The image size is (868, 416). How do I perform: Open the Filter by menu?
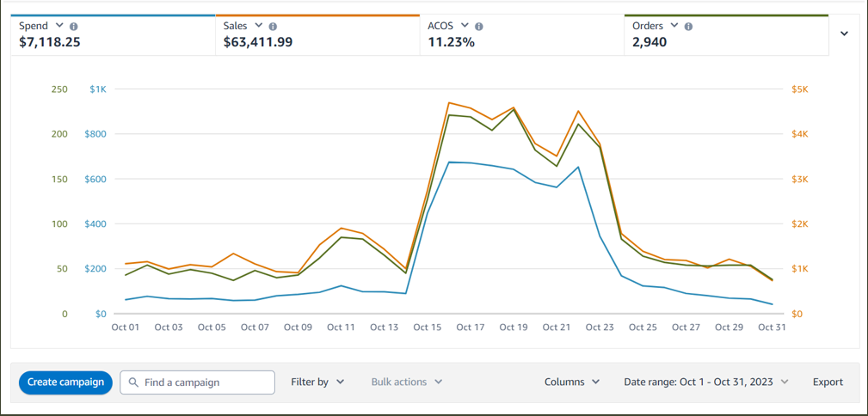(317, 382)
